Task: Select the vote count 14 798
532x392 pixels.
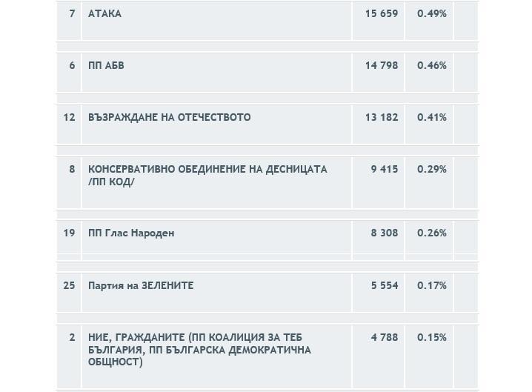Action: tap(381, 66)
